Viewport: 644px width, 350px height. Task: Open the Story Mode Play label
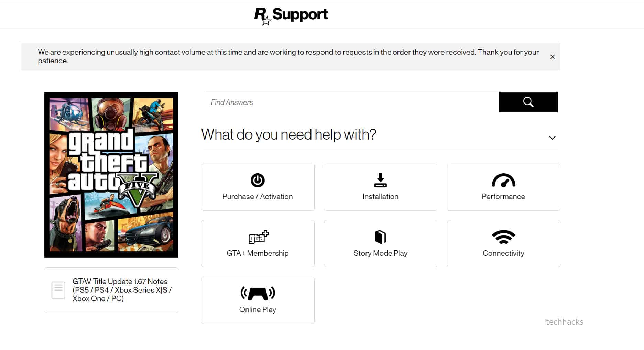(x=380, y=253)
